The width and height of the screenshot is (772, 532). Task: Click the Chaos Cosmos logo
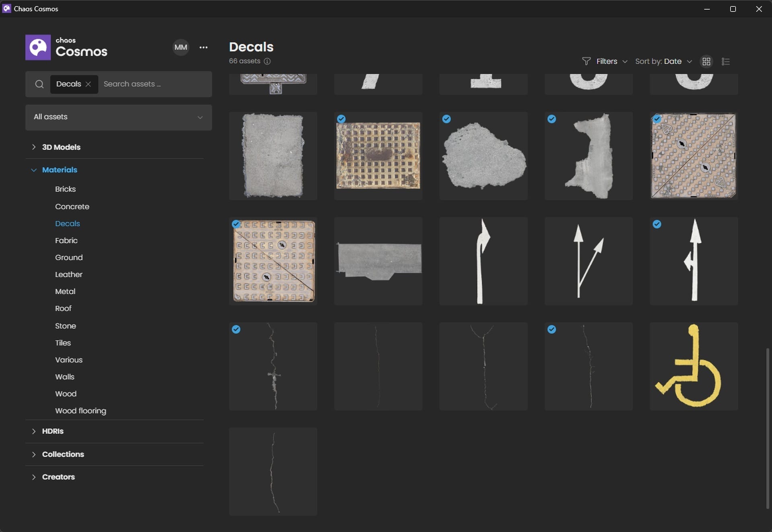click(38, 47)
